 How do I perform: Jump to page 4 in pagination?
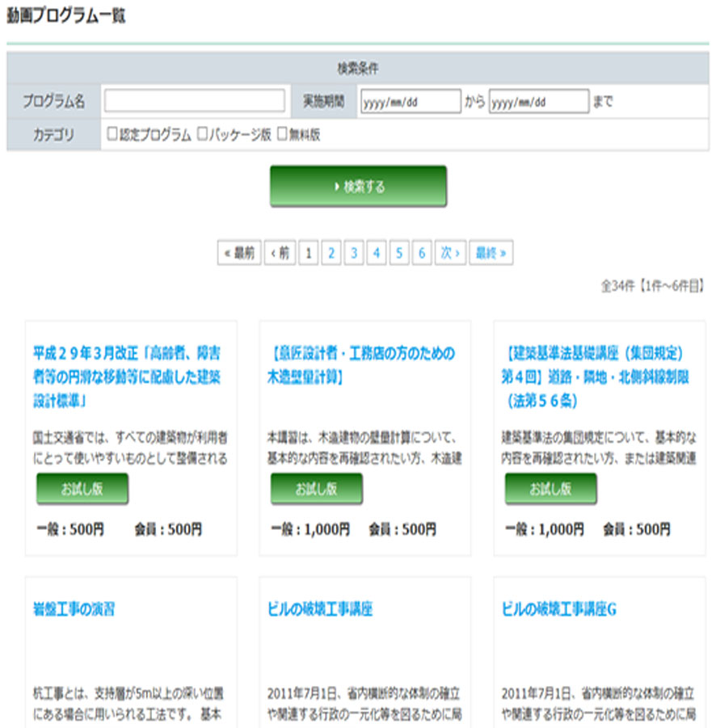point(376,253)
